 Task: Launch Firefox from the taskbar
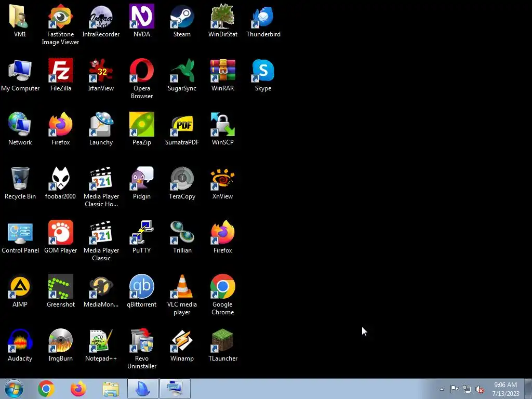[78, 389]
